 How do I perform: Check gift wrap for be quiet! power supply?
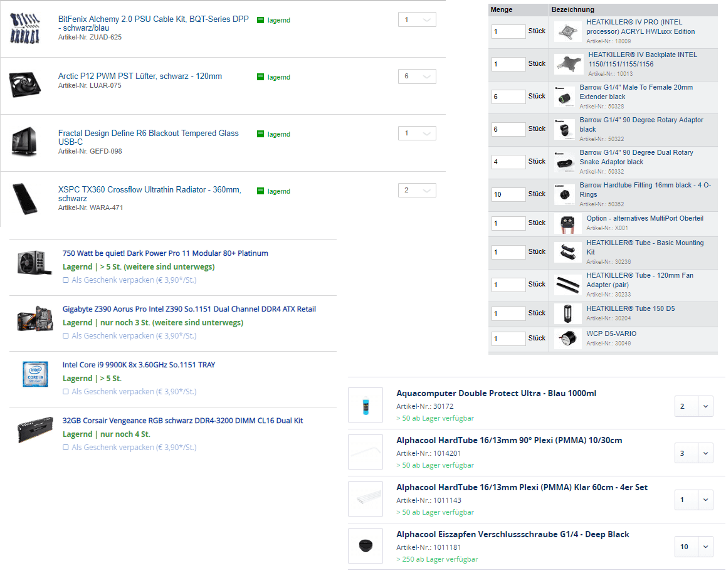pos(66,280)
